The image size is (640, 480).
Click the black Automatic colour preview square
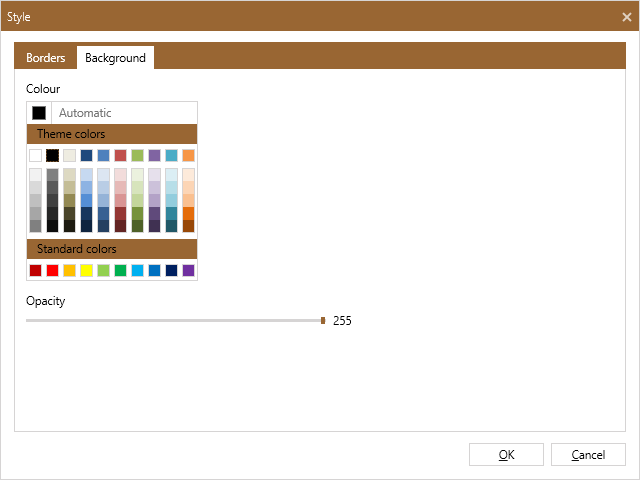(39, 113)
